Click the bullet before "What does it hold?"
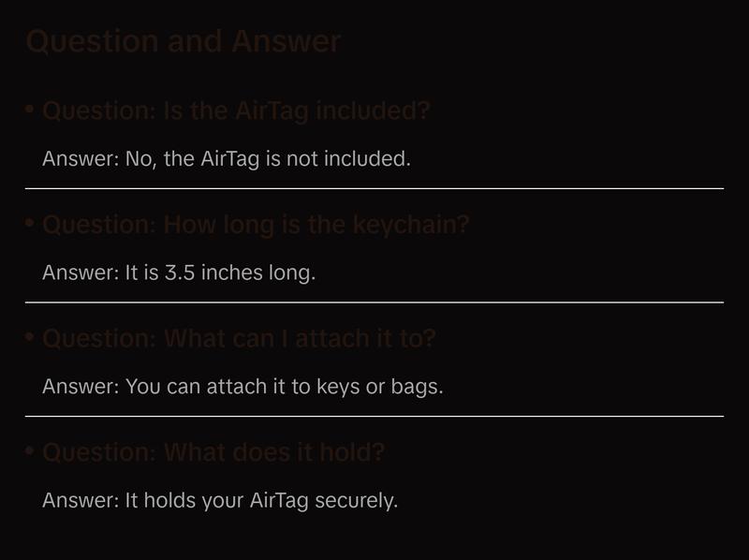 30,452
